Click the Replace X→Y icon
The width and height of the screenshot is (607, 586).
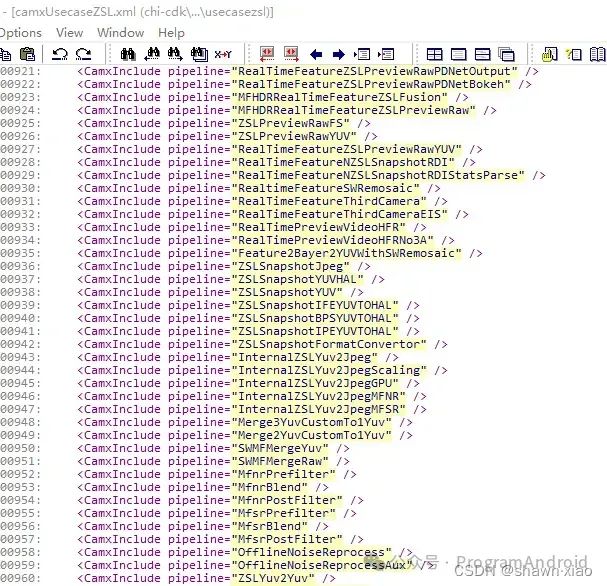(x=223, y=55)
